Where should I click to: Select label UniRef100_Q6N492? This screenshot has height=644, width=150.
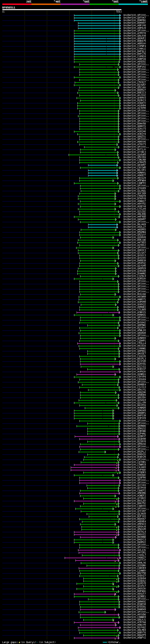135,601
